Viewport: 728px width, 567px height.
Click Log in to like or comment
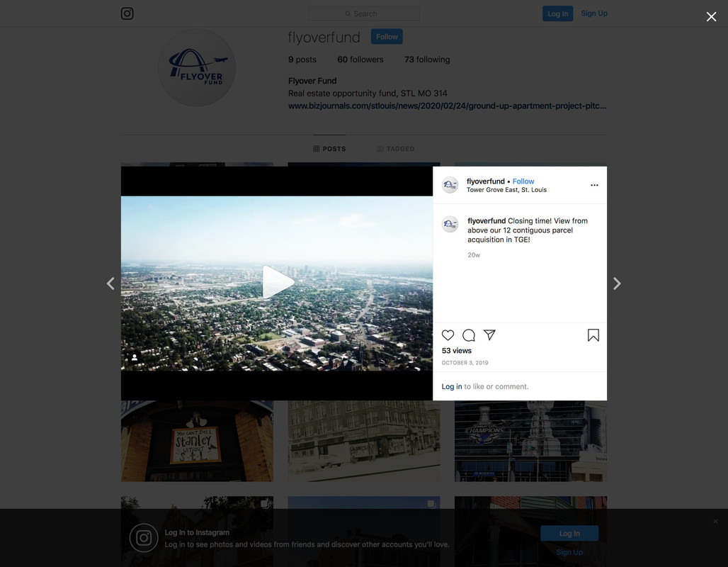click(x=452, y=387)
